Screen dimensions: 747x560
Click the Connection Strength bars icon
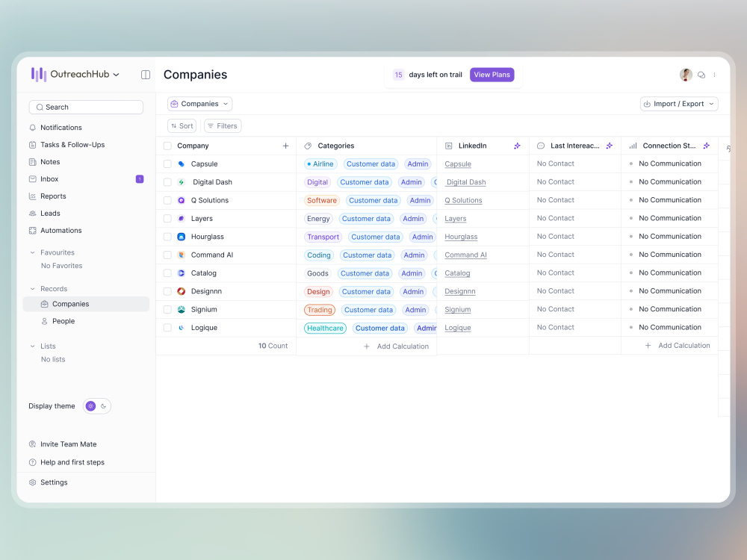click(x=633, y=146)
